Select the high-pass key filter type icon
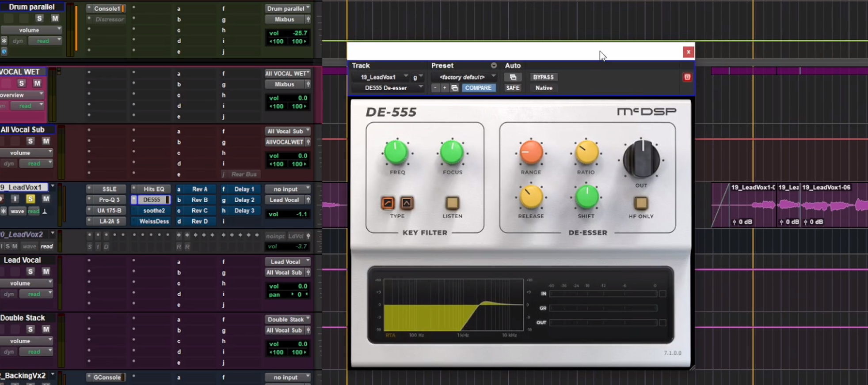The width and height of the screenshot is (868, 385). tap(388, 203)
